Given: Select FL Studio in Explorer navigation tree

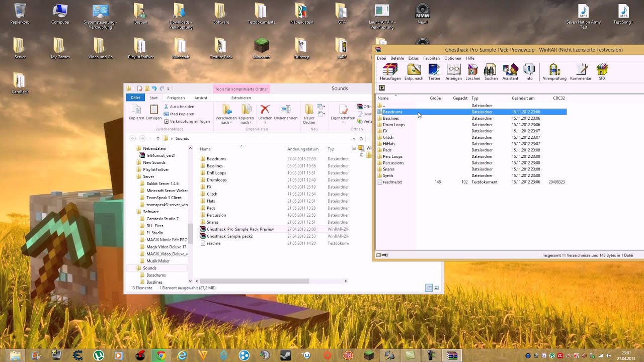Looking at the screenshot, I should 154,233.
